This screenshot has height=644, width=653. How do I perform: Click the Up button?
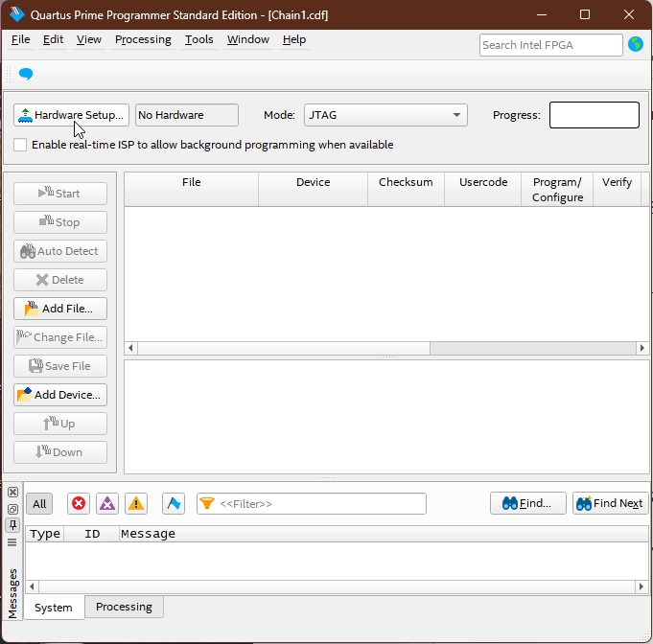click(x=60, y=424)
